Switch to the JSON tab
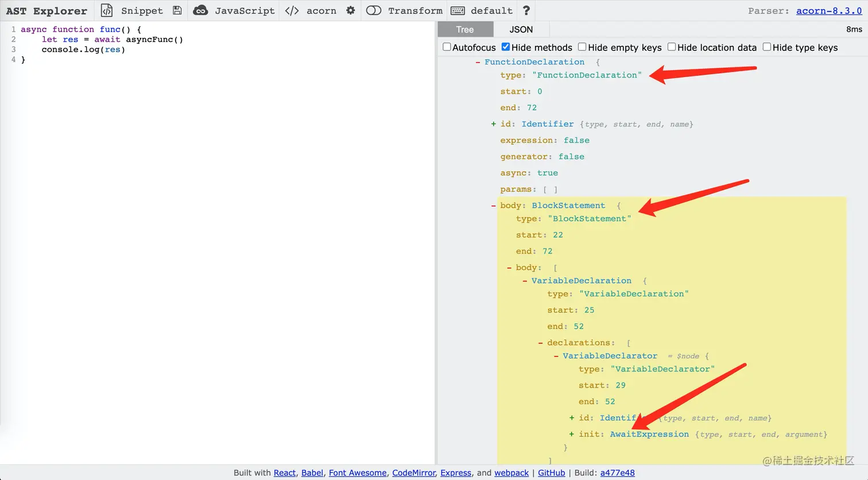This screenshot has height=480, width=868. pyautogui.click(x=521, y=29)
